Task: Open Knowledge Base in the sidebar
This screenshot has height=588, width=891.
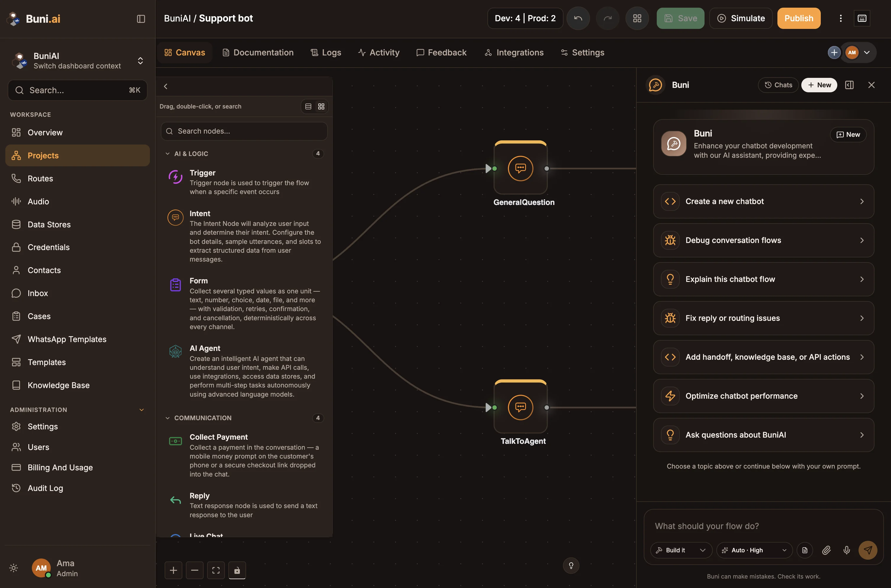Action: pos(78,385)
